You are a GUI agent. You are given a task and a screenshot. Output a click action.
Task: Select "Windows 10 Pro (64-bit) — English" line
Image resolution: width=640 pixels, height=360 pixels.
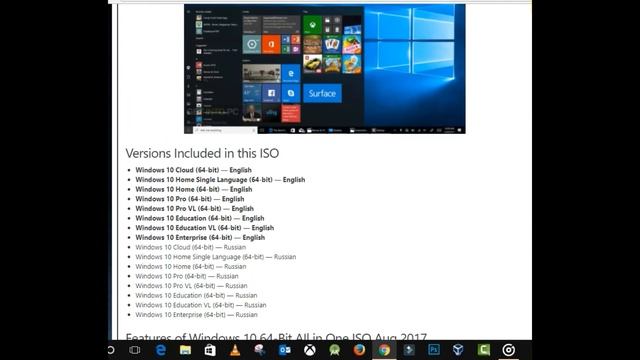190,199
